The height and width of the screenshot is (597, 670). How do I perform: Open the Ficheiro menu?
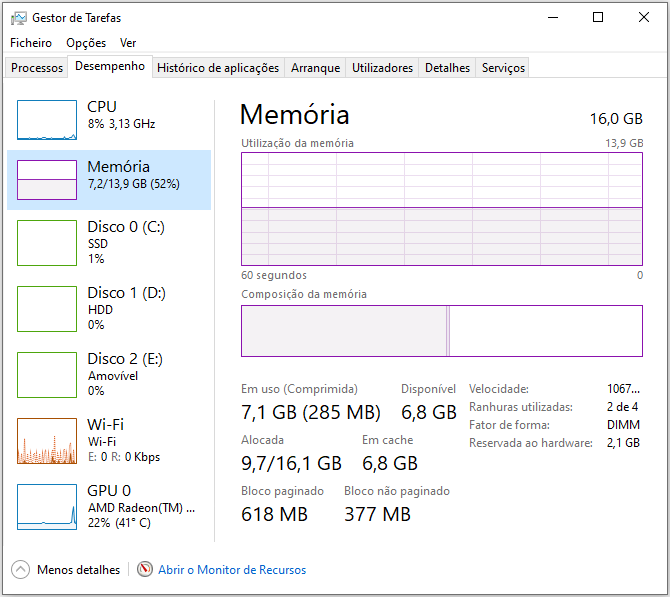(x=31, y=43)
